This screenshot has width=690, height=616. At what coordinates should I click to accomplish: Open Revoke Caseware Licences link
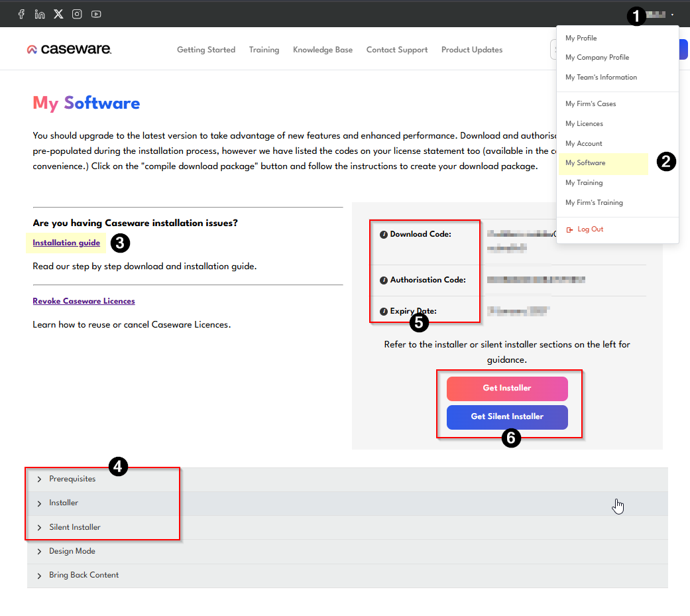tap(84, 301)
